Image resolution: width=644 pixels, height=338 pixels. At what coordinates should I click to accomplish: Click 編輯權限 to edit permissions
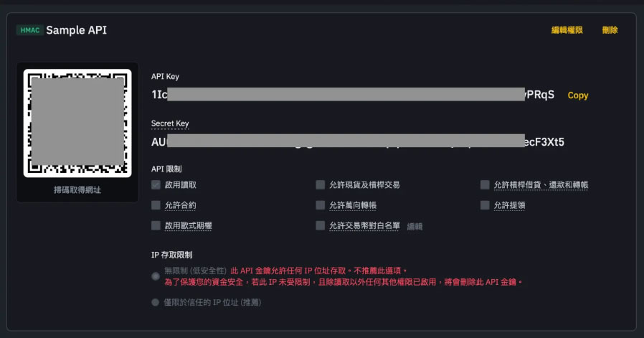click(x=567, y=30)
